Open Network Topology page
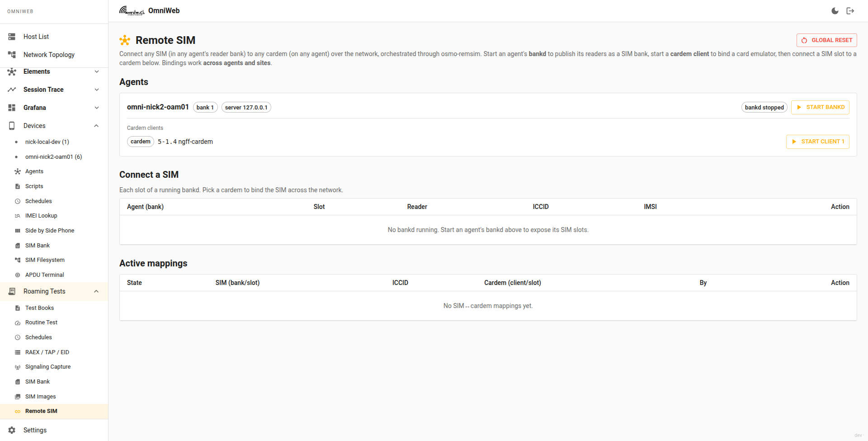Image resolution: width=868 pixels, height=441 pixels. 54,55
